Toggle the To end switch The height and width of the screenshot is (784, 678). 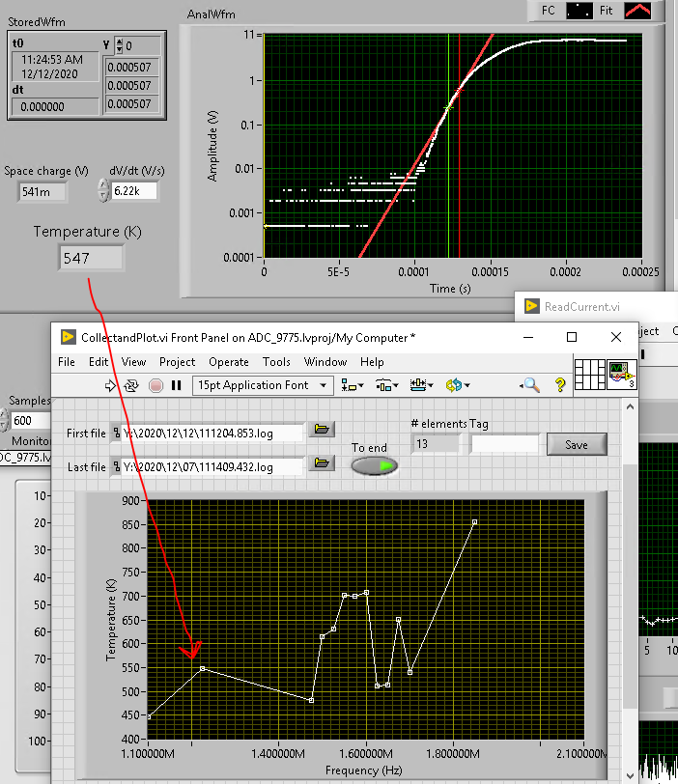pos(374,465)
